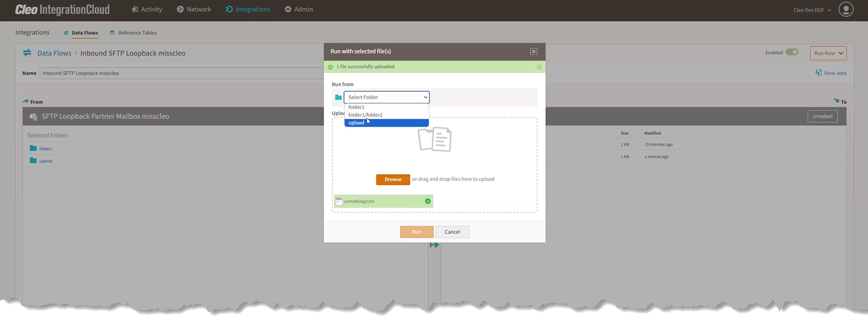Open the Network menu
868x316 pixels.
point(193,9)
